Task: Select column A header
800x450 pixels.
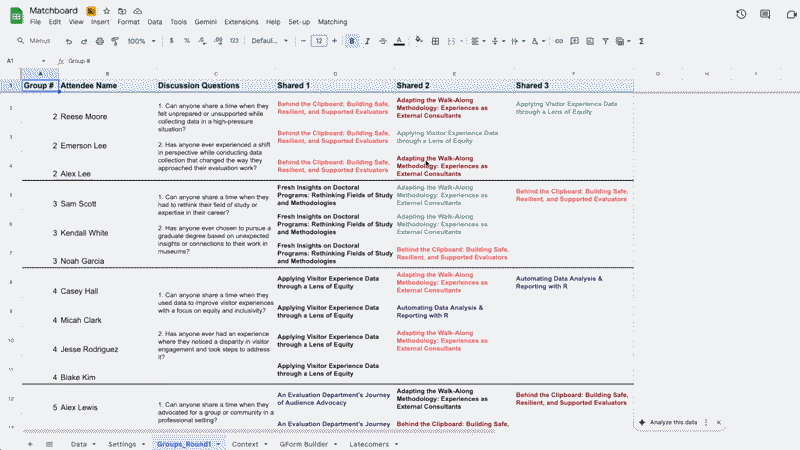Action: (40, 74)
